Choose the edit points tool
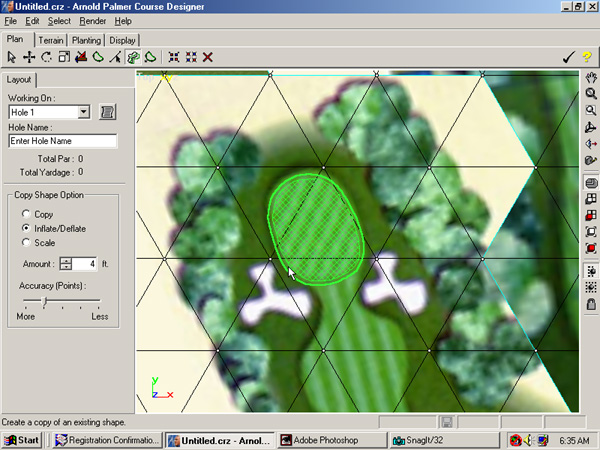Image resolution: width=600 pixels, height=450 pixels. tap(115, 57)
